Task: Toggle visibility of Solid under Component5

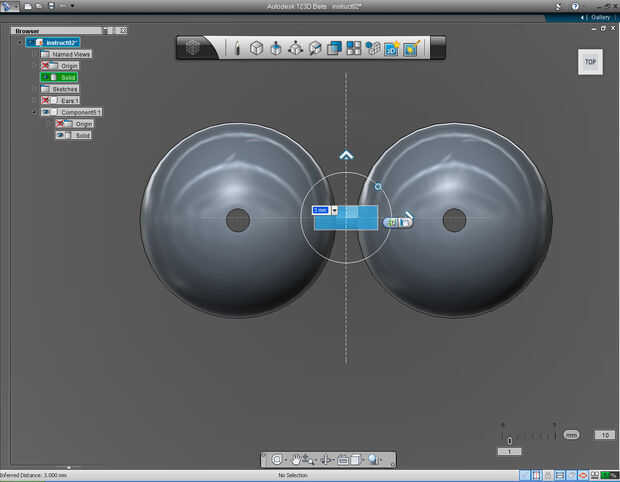Action: click(60, 135)
